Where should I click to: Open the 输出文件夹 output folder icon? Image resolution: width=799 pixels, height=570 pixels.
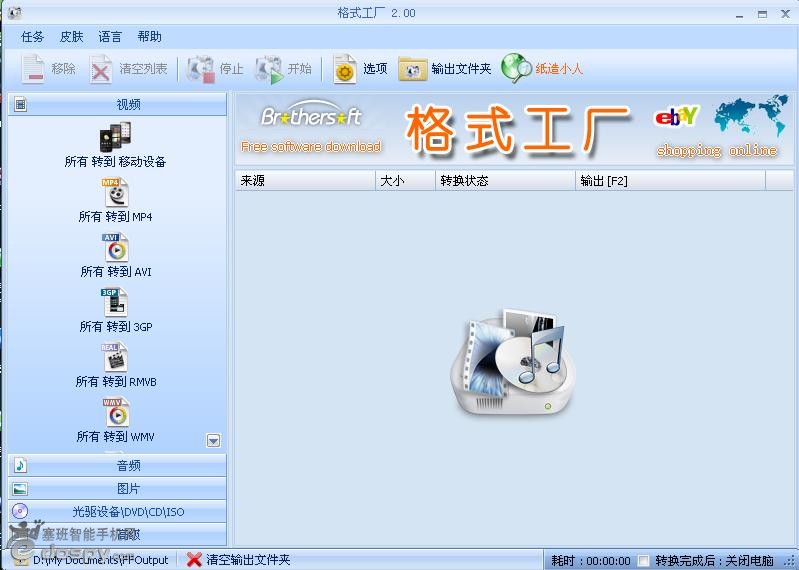pos(412,69)
